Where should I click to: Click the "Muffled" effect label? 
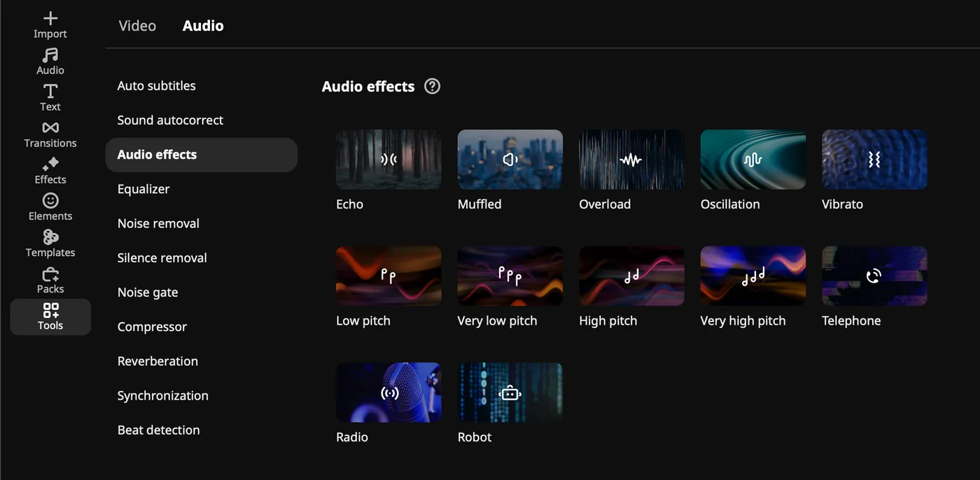(x=479, y=204)
